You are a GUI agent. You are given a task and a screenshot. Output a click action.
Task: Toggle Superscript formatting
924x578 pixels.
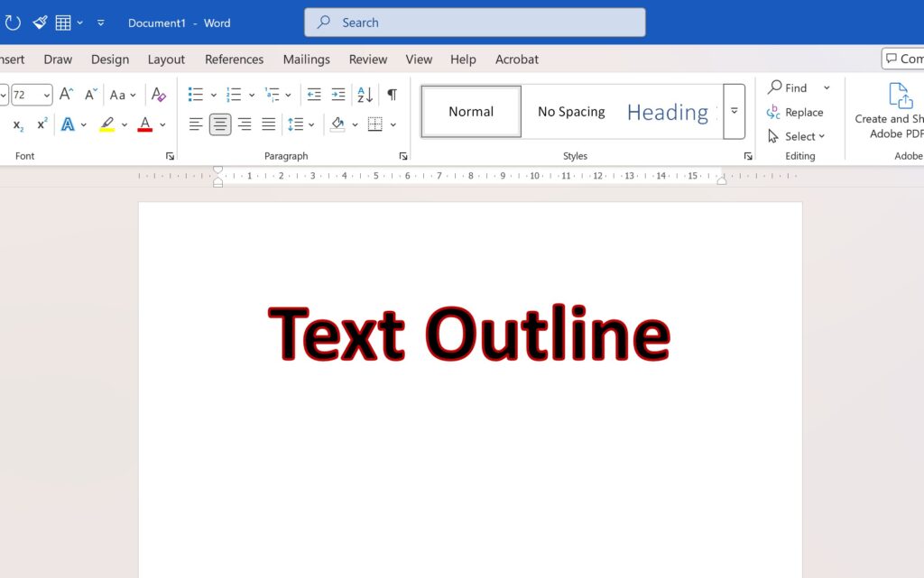[42, 124]
